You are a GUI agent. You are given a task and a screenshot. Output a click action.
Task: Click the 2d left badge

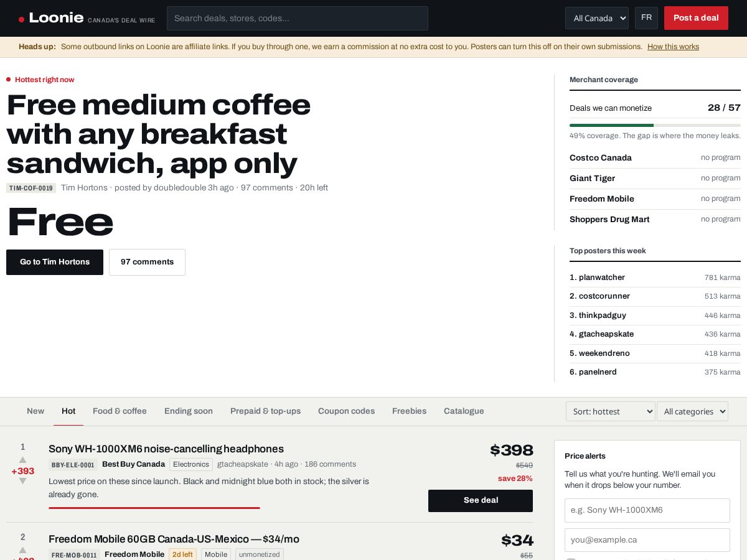coord(182,554)
